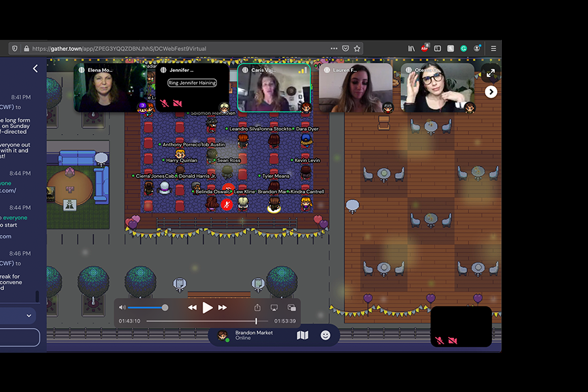Open the Firefox library icon

(x=412, y=48)
